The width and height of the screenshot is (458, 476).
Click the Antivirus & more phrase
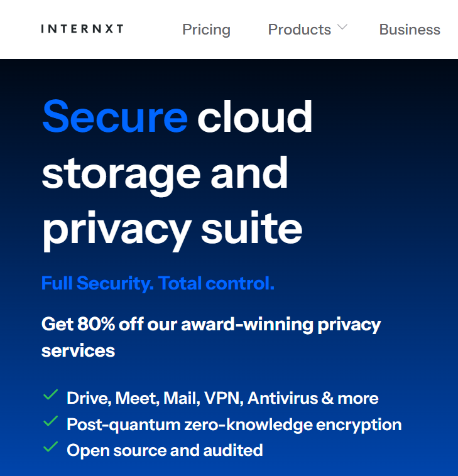coord(313,398)
